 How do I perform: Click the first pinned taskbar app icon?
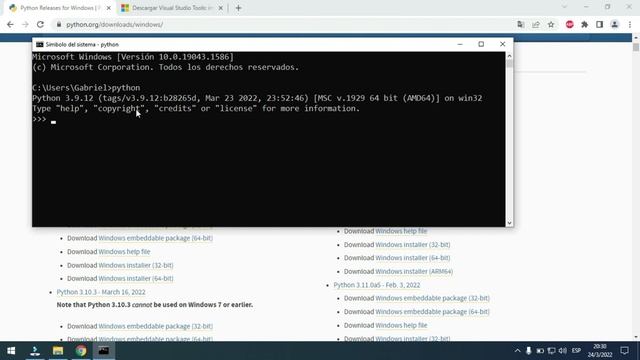click(35, 351)
